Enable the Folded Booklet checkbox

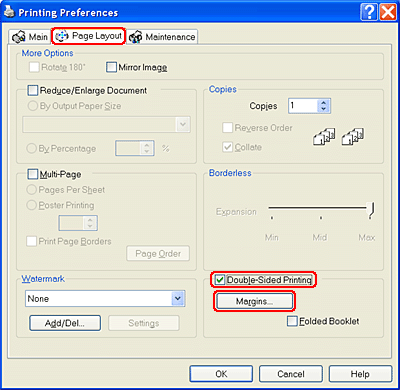292,321
